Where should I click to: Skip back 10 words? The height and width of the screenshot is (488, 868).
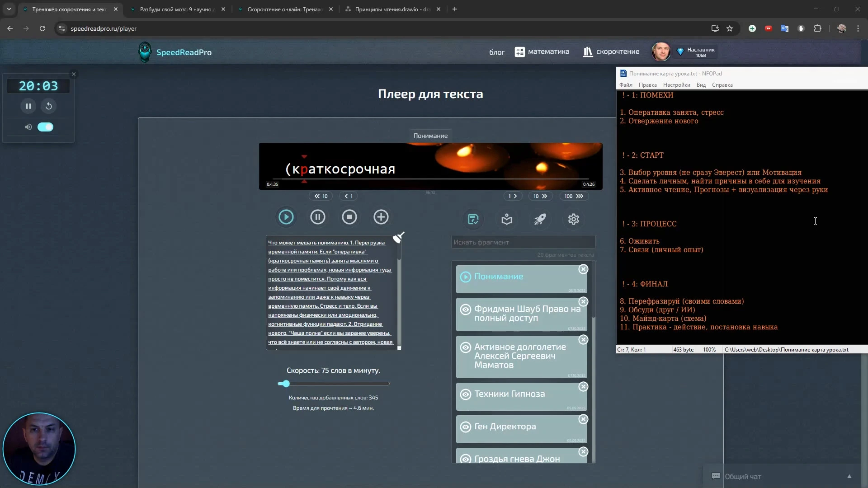click(x=321, y=196)
